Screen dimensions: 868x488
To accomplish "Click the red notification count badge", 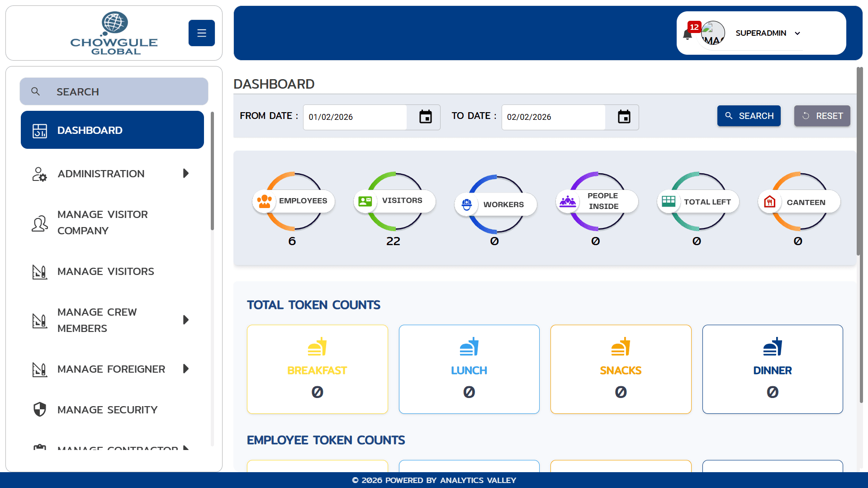I will pos(694,27).
